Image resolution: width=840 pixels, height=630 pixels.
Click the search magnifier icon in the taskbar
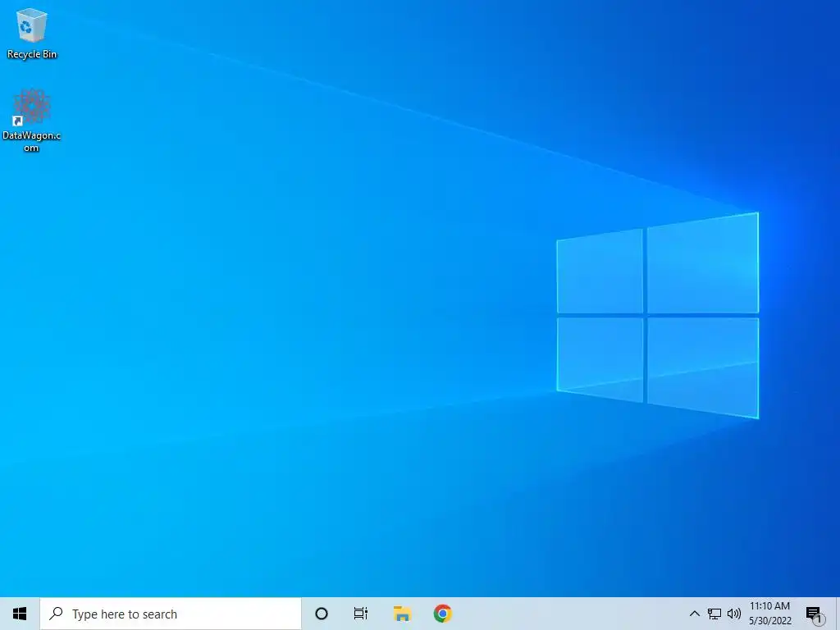point(57,614)
